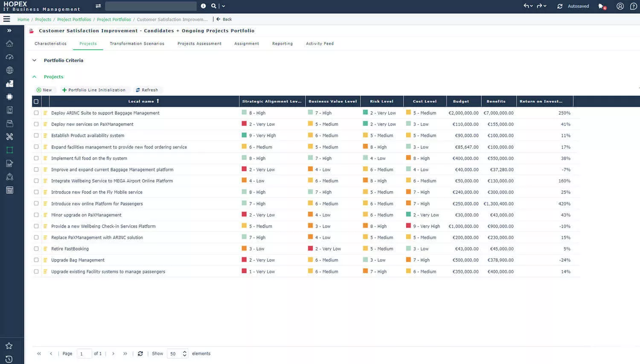
Task: Sort by Risk Level column header
Action: coord(382,101)
